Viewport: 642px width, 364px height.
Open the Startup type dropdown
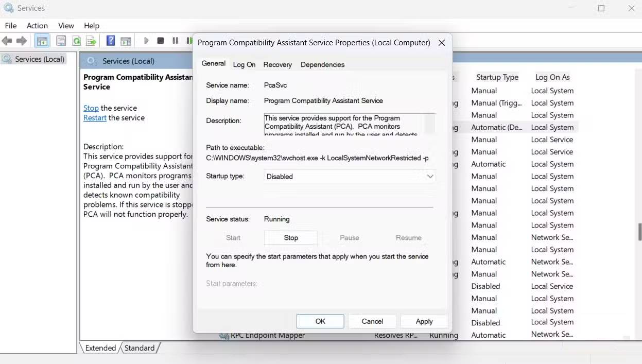pos(430,176)
